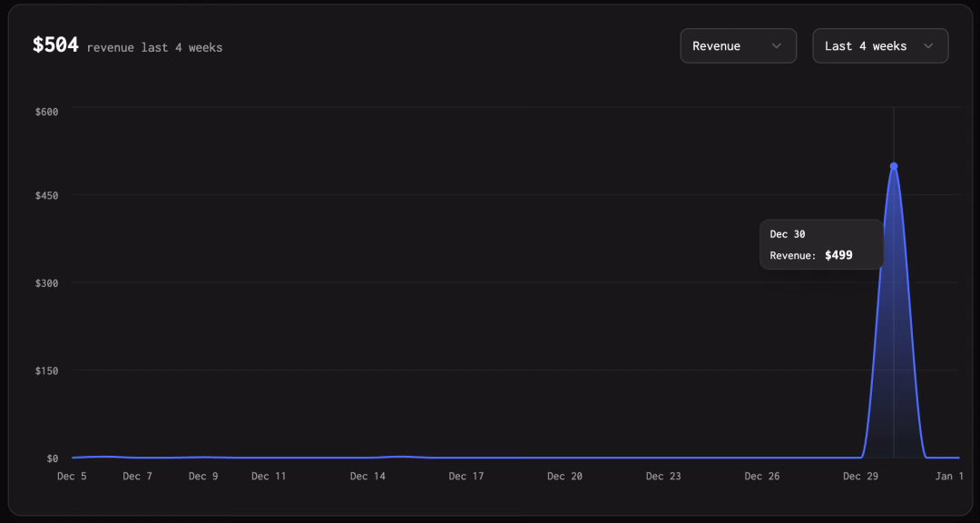The width and height of the screenshot is (980, 523).
Task: Click the Dec 9 x-axis label
Action: pos(203,476)
